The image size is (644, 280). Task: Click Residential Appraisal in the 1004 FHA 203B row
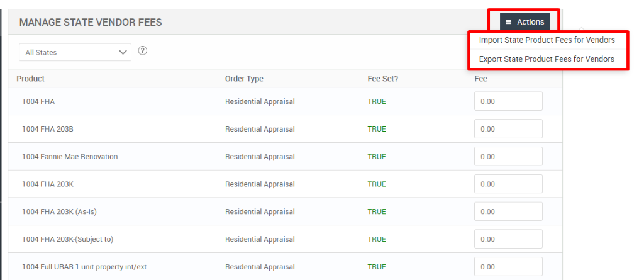point(260,129)
